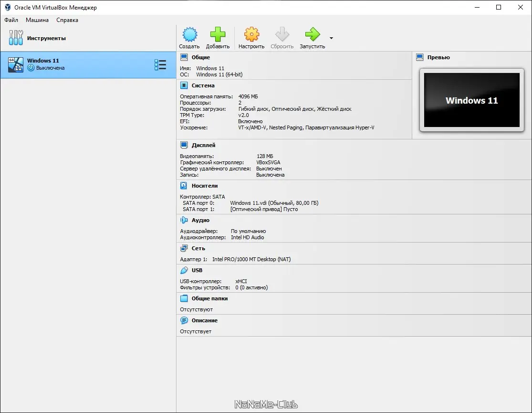Click the Контроллер: SATA label

coord(202,197)
